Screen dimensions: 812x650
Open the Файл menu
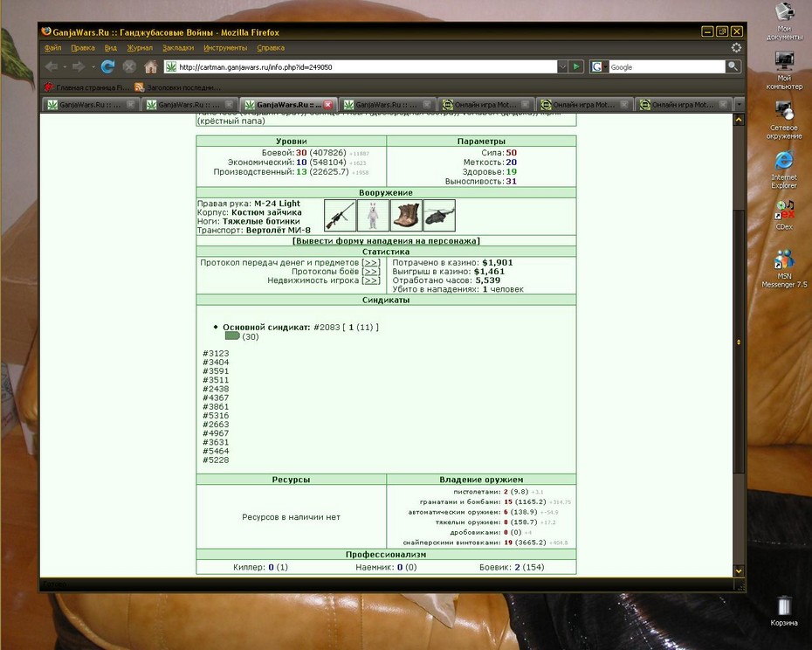(52, 48)
